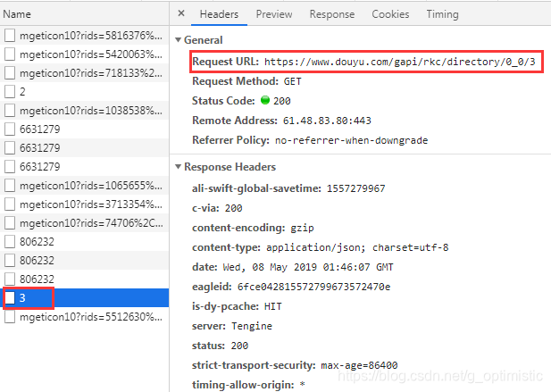The image size is (551, 392).
Task: Select request mgeticon10?rids=74706%2C...
Action: point(84,223)
